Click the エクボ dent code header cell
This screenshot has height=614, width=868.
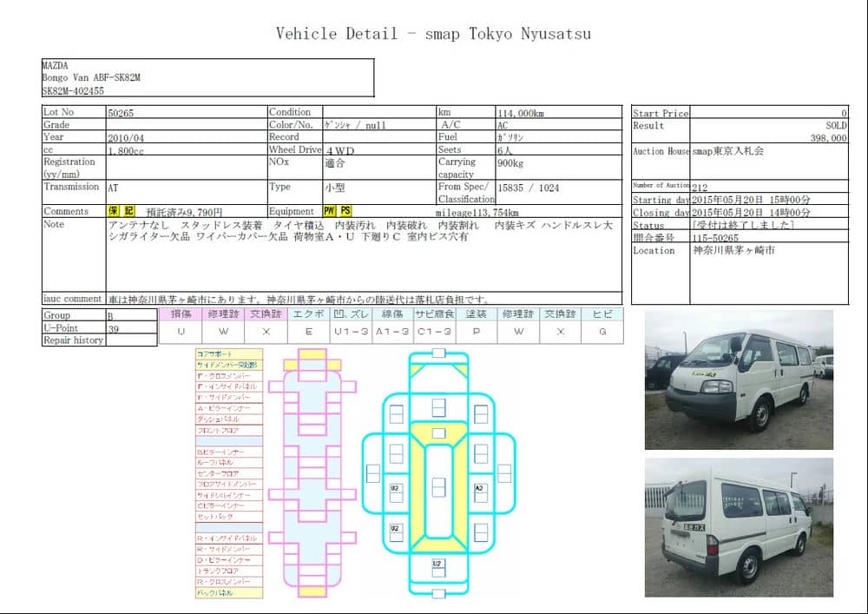pyautogui.click(x=309, y=314)
